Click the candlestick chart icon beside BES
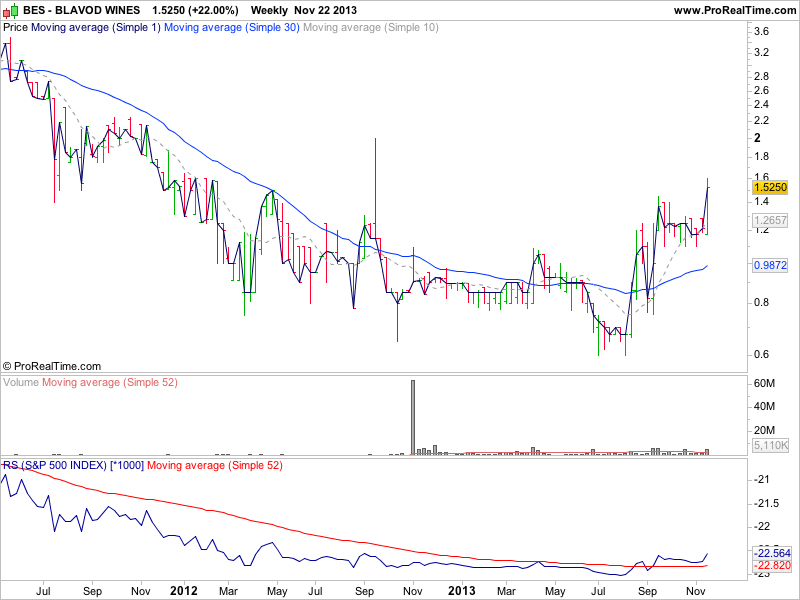The image size is (800, 600). coord(11,10)
